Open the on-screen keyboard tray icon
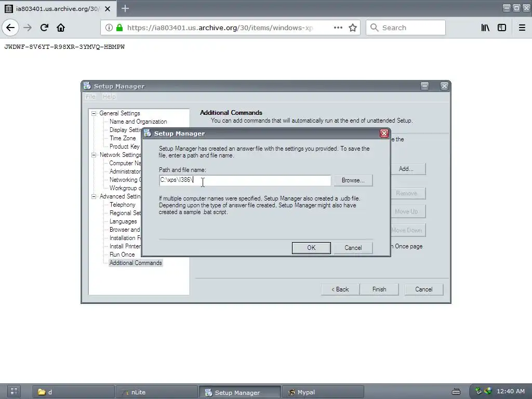This screenshot has width=532, height=399. coord(456,392)
